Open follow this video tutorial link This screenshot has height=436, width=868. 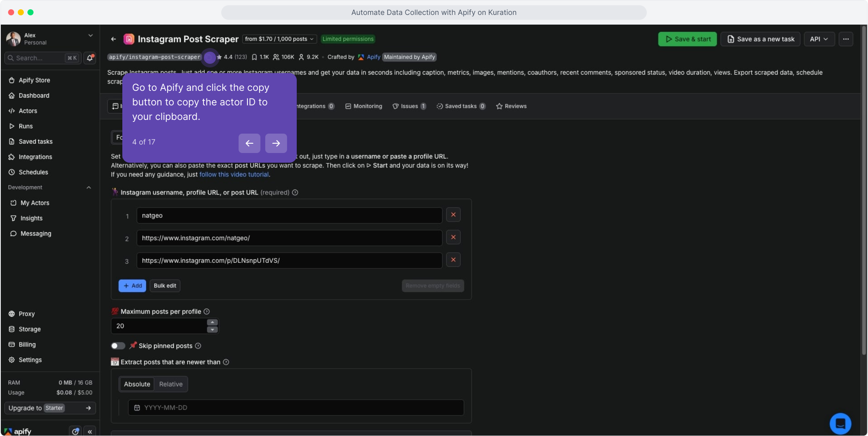click(234, 174)
